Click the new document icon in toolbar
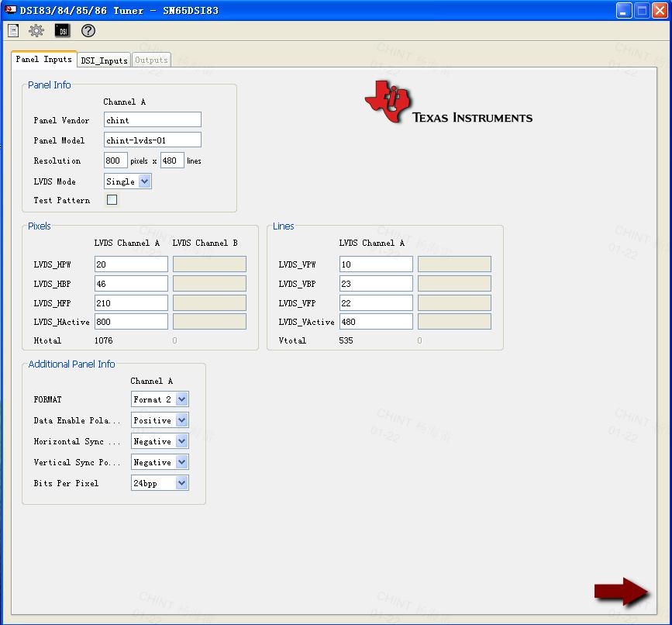672x625 pixels. click(x=13, y=31)
